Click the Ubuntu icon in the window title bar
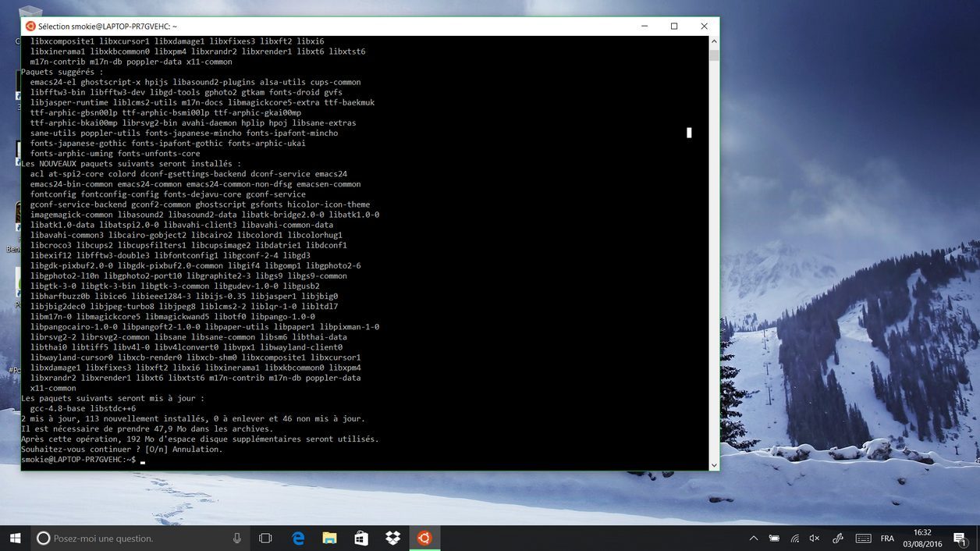This screenshot has height=551, width=980. coord(31,26)
